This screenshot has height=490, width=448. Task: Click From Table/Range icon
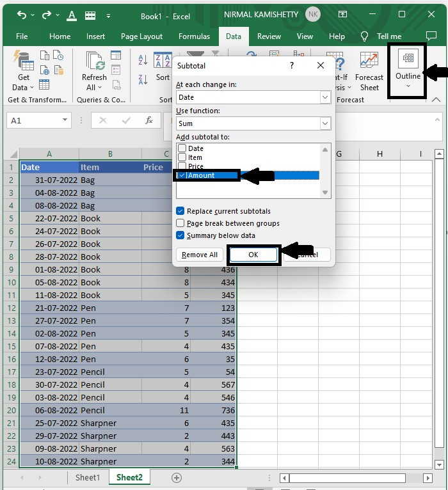click(44, 84)
